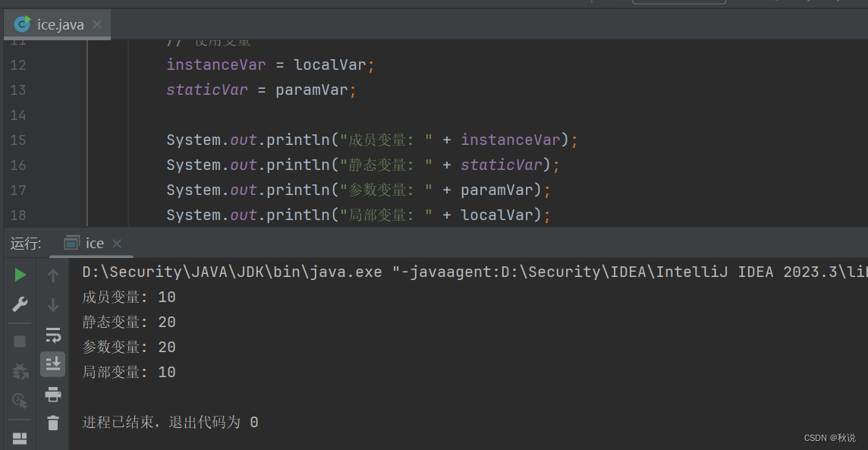
Task: Open run configuration settings with wrench icon
Action: [x=20, y=303]
